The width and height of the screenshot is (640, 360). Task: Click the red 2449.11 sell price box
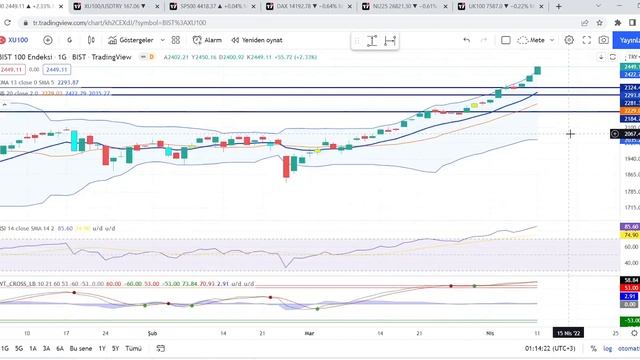point(12,70)
